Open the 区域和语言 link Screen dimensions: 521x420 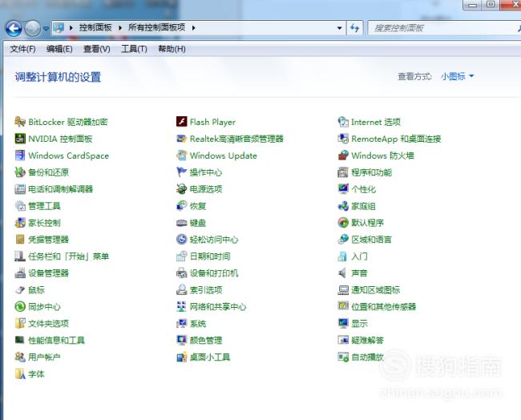(x=371, y=239)
